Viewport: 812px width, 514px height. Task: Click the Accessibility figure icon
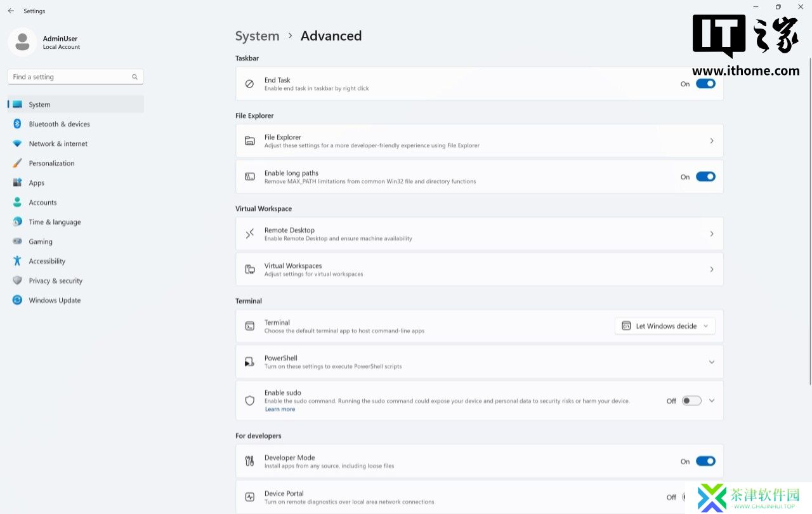(17, 261)
